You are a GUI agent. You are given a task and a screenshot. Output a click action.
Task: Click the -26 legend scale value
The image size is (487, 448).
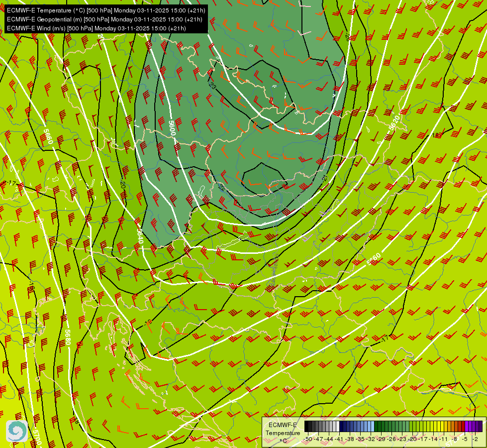pos(391,440)
